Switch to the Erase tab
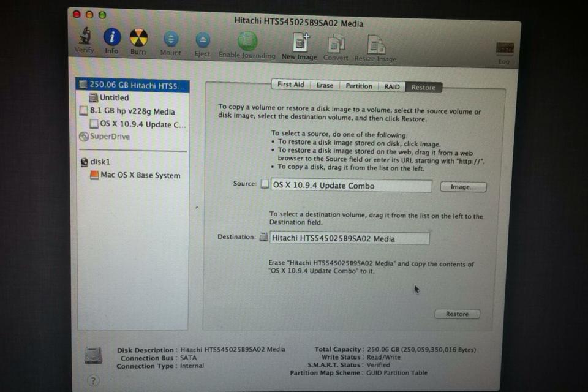Screen dimensions: 588x392 point(325,86)
